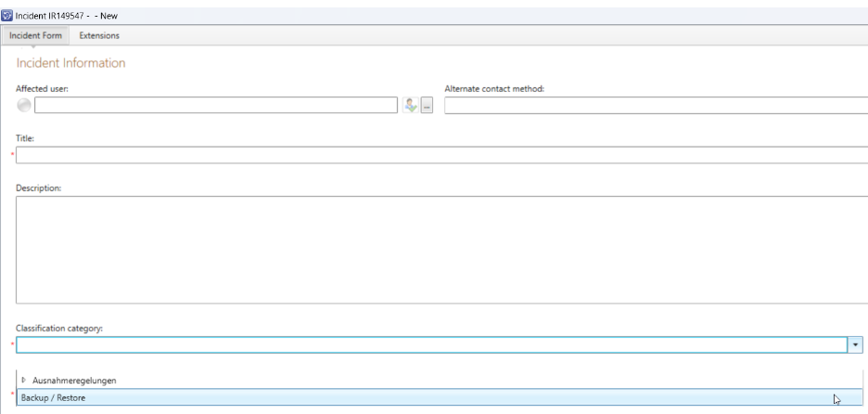Open the ellipsis browse button for Affected user
This screenshot has height=414, width=868.
[427, 105]
